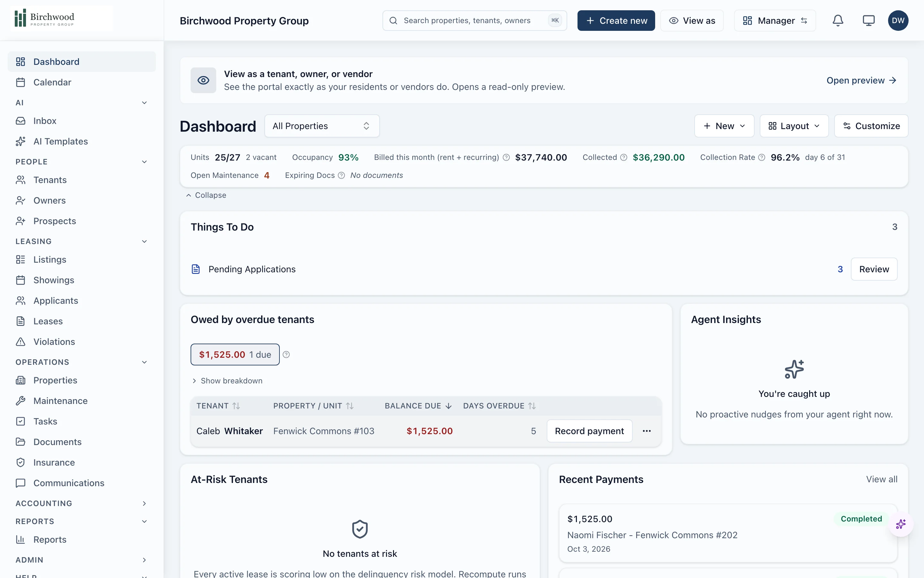924x578 pixels.
Task: Click the help icon beside overdue amount
Action: coord(286,355)
